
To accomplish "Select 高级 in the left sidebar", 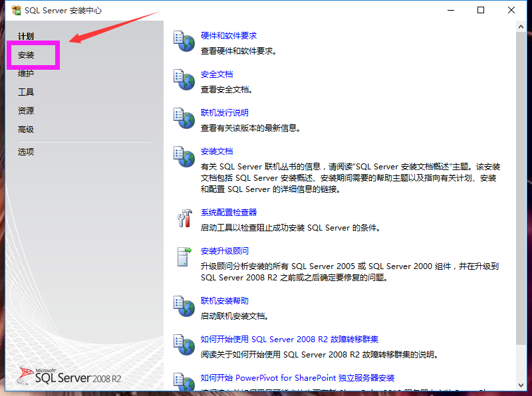I will (26, 129).
